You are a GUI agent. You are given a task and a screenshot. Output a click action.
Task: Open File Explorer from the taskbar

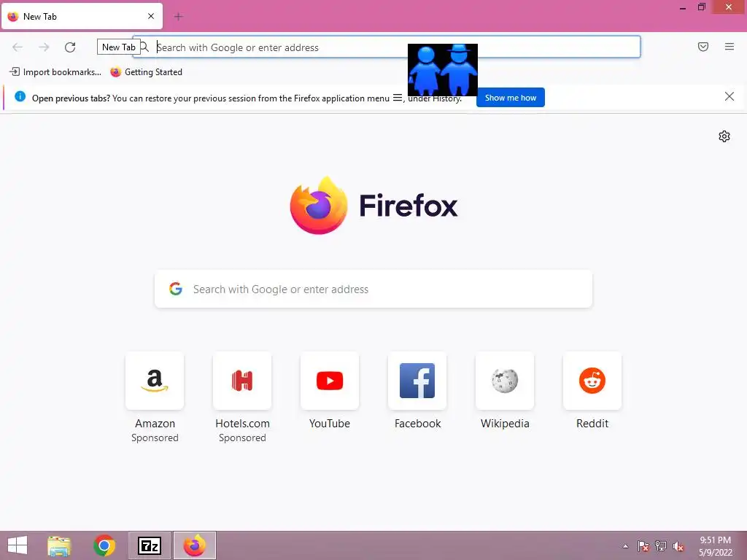(x=59, y=545)
